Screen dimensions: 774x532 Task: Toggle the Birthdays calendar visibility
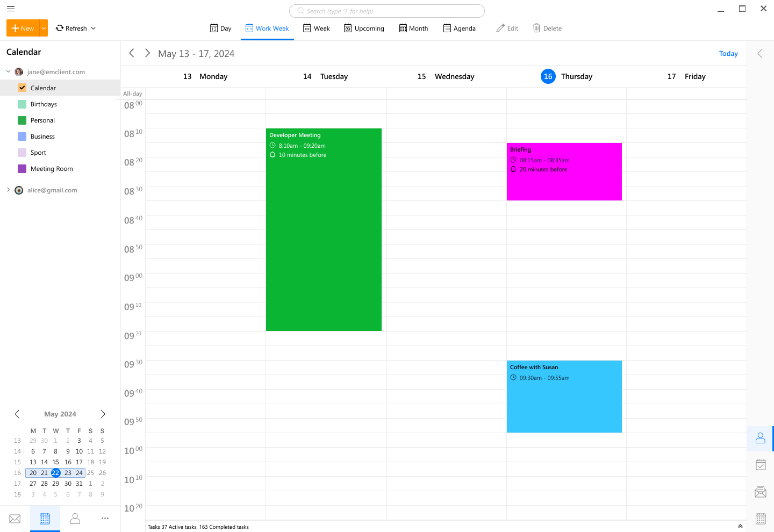(x=22, y=104)
